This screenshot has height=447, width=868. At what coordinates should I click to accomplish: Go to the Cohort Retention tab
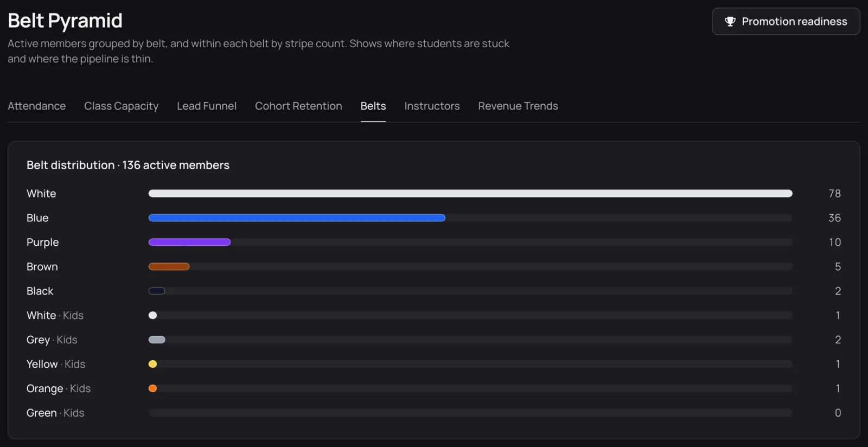coord(298,106)
